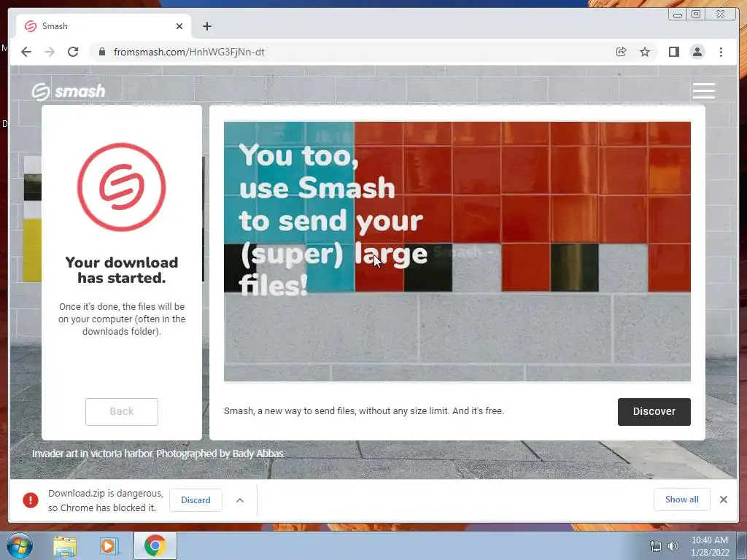Go back using the browser back arrow
This screenshot has height=560, width=747.
coord(26,52)
